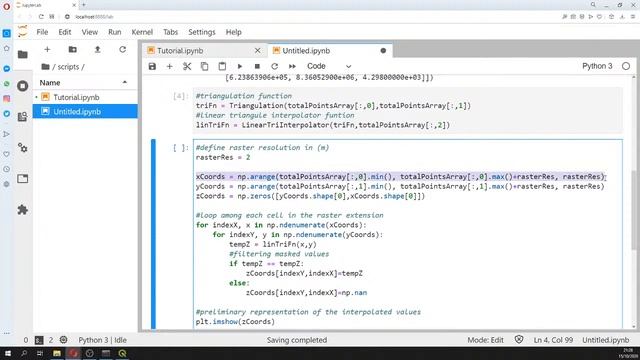
Task: Open File Explorer from the taskbar
Action: pos(57,353)
